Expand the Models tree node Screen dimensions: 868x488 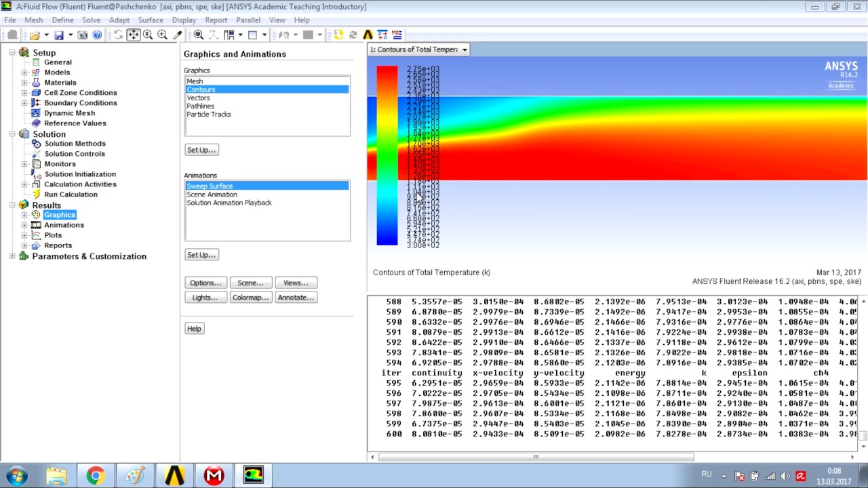coord(24,73)
